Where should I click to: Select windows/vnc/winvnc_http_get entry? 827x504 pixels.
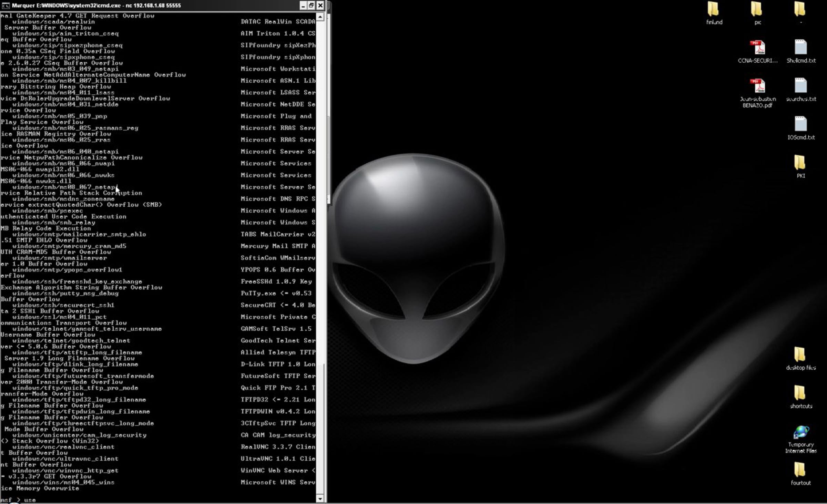click(x=65, y=471)
